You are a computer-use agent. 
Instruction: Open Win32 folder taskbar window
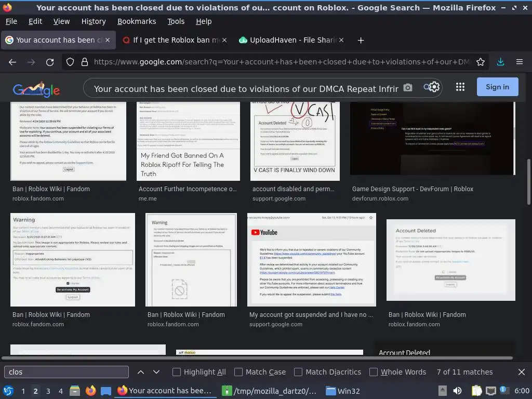(343, 391)
